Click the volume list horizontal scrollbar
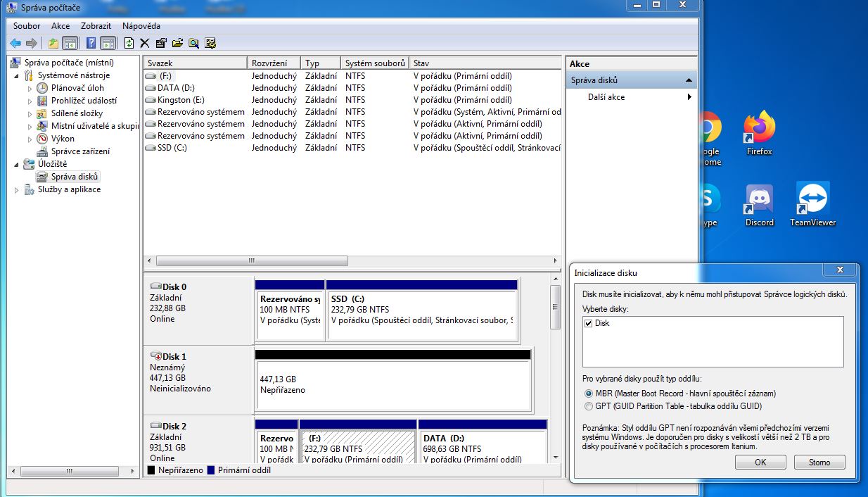Screen dimensions: 868x497 pos(251,260)
